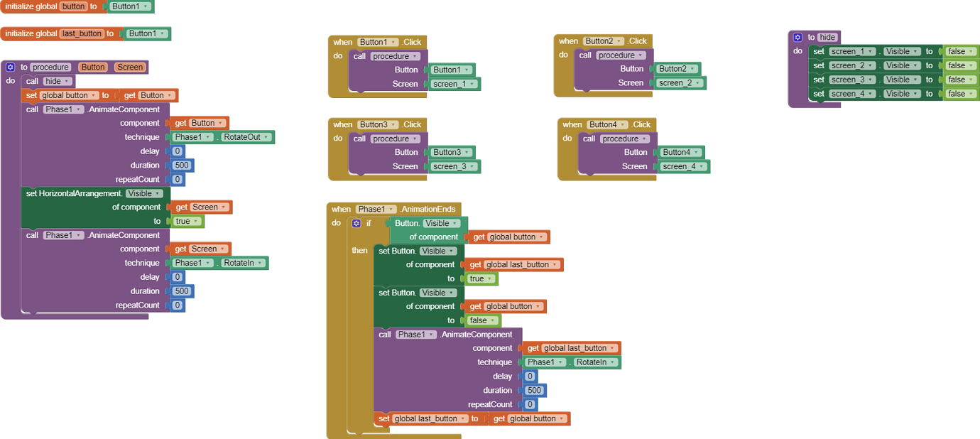The image size is (980, 439).
Task: Toggle 'false' value on screen_3 Visible row
Action: click(x=961, y=80)
